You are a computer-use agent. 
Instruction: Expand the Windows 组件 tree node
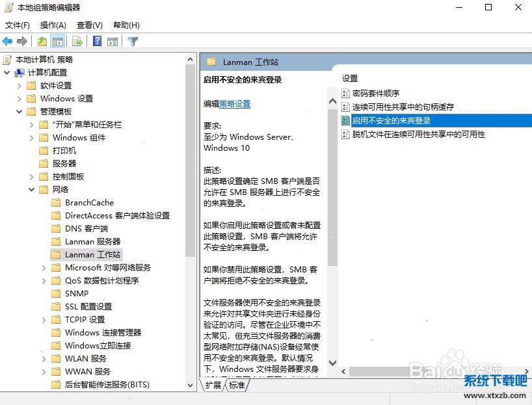point(32,138)
